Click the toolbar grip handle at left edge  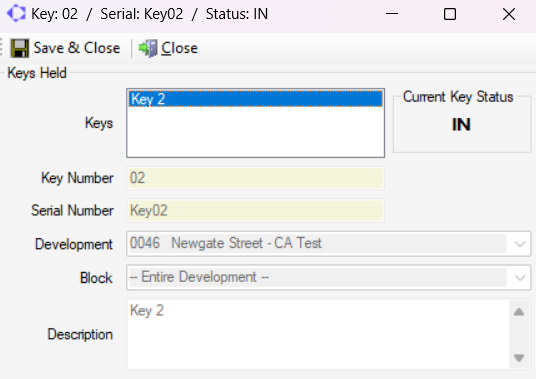1,47
